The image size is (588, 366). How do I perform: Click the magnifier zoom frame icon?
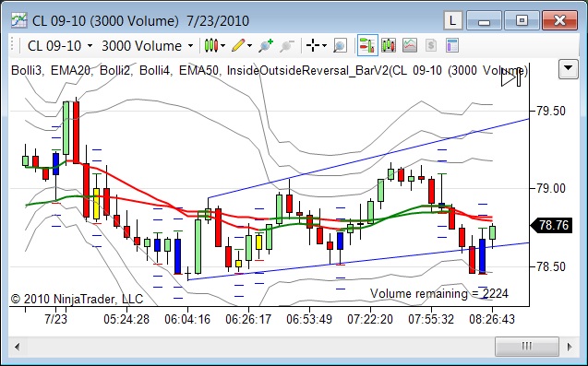click(340, 46)
